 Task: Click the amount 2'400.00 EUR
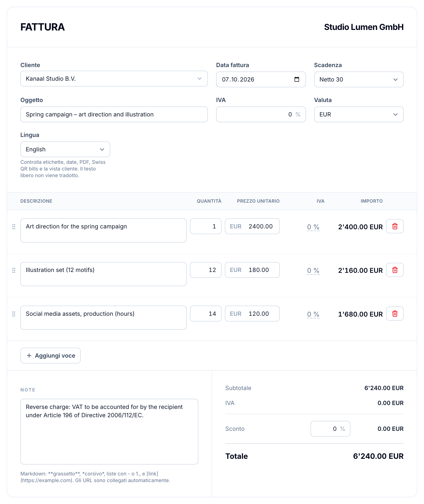click(x=360, y=227)
